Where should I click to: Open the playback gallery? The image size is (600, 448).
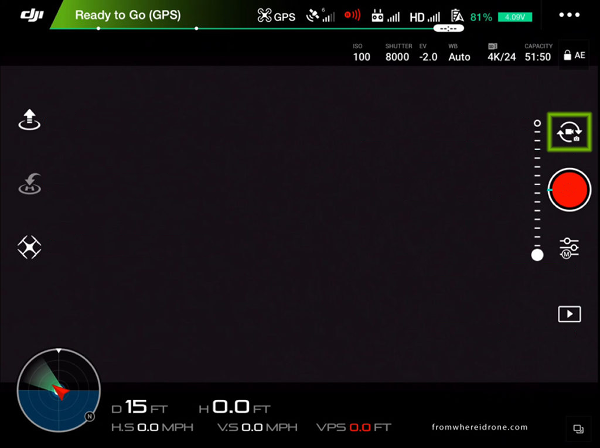[569, 314]
